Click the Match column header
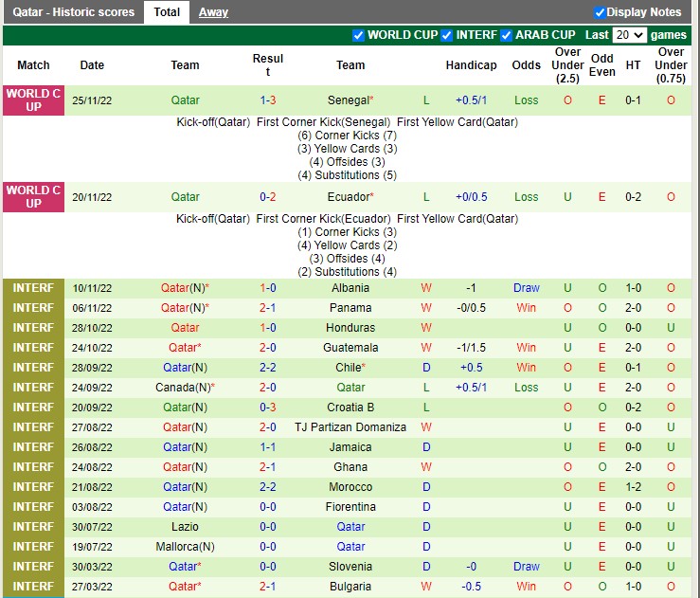This screenshot has width=700, height=598. click(33, 65)
